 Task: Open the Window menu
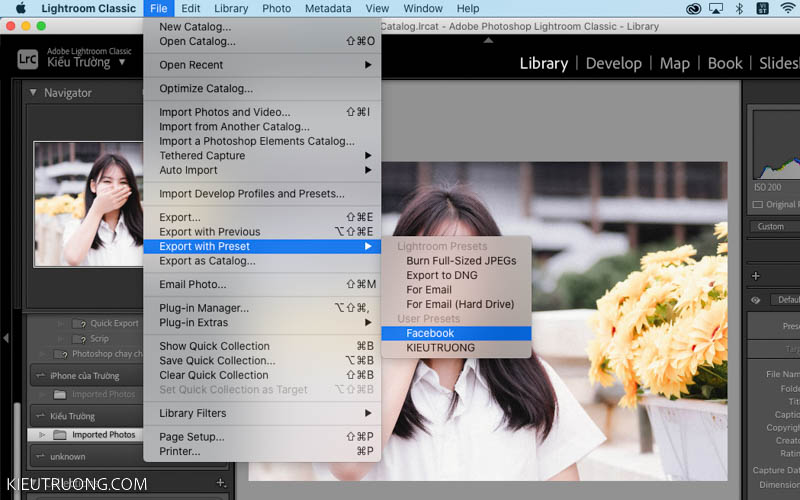coord(423,8)
